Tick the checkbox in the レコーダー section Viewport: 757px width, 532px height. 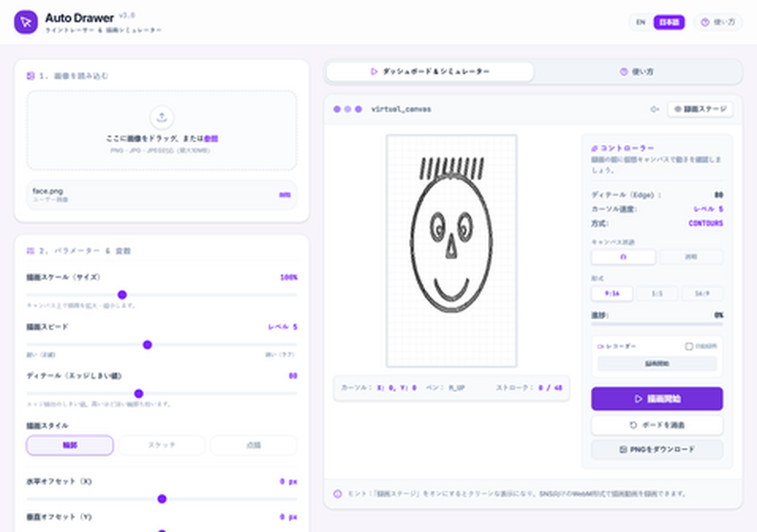(x=689, y=346)
